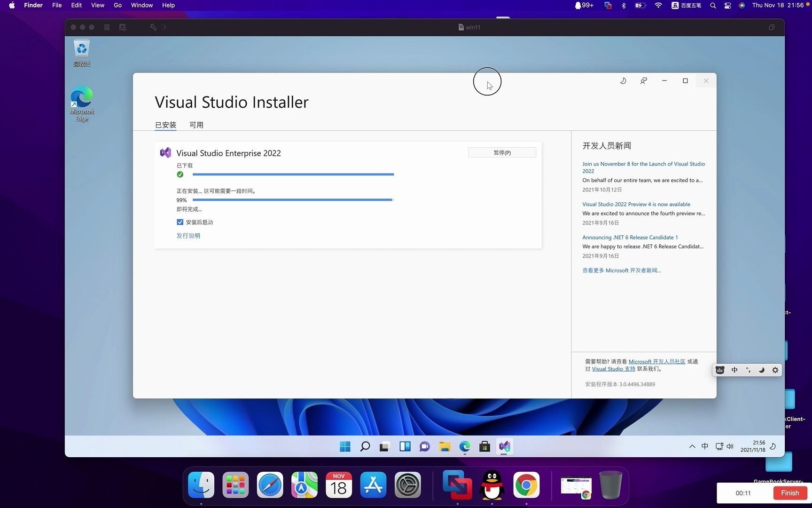The width and height of the screenshot is (812, 508).
Task: Click VM window fullscreen icon at right
Action: [771, 27]
